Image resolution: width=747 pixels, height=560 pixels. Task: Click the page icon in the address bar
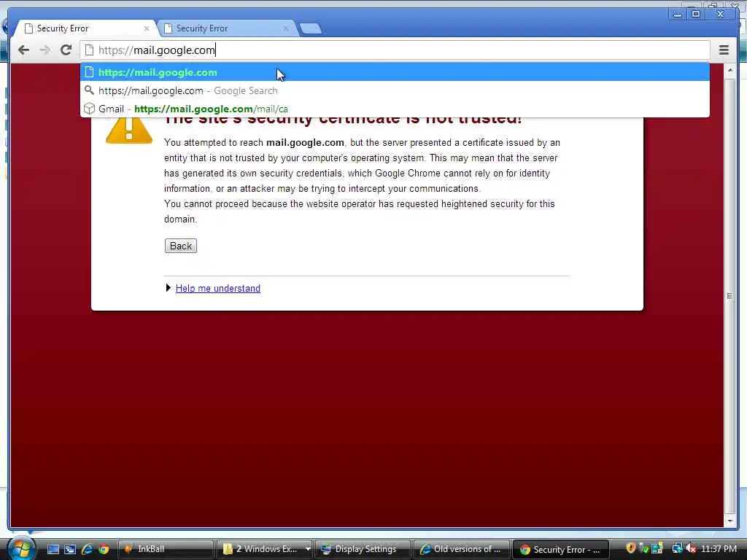(x=89, y=50)
